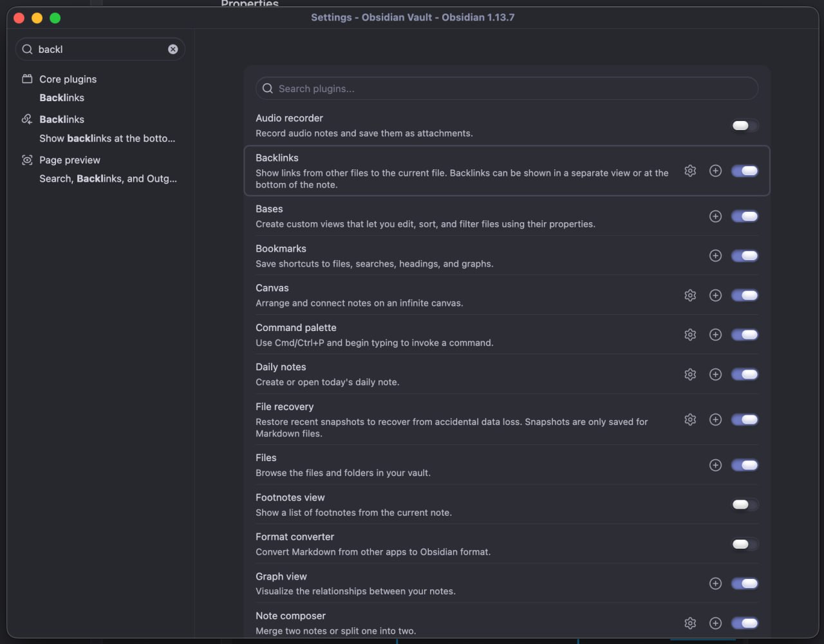The width and height of the screenshot is (824, 644).
Task: Click the "Footnotes view" plugin name
Action: tap(290, 497)
